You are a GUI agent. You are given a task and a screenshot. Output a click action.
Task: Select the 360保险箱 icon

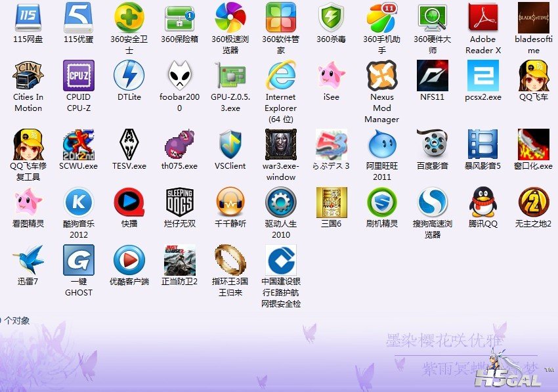pos(180,20)
